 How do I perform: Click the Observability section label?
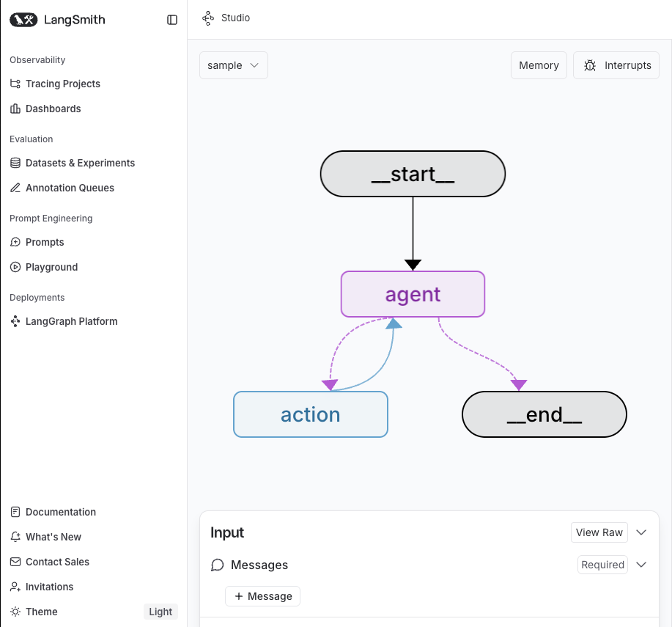point(37,60)
